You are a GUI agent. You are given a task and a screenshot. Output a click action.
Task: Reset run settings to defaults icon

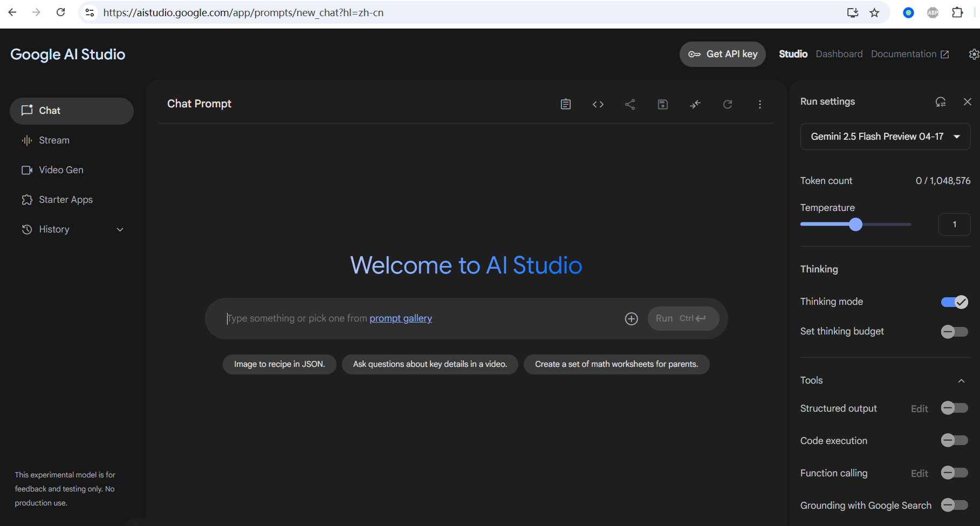[941, 101]
